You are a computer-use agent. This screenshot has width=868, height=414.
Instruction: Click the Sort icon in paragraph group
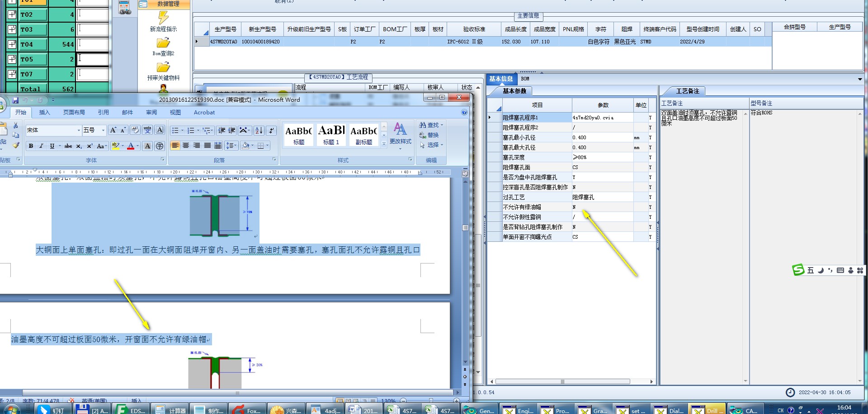coord(259,131)
